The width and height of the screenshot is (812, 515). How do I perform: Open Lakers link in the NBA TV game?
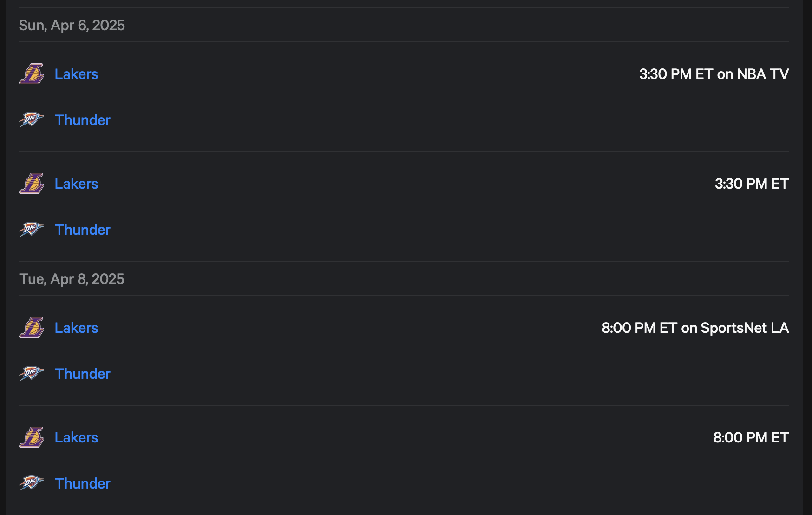point(76,74)
